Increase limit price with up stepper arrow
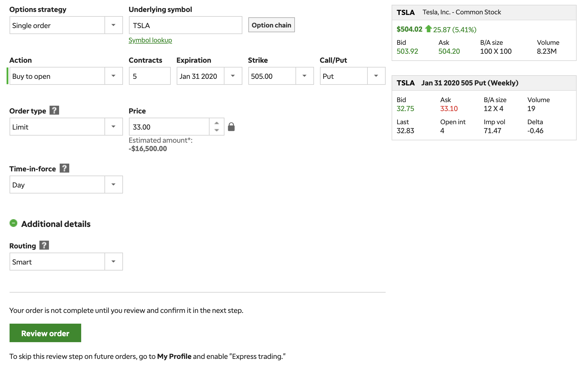 (217, 123)
